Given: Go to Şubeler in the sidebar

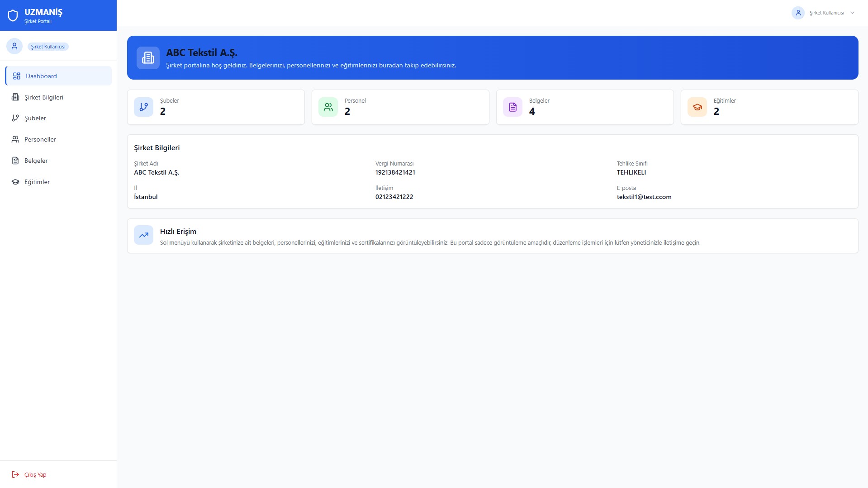Looking at the screenshot, I should [x=35, y=118].
